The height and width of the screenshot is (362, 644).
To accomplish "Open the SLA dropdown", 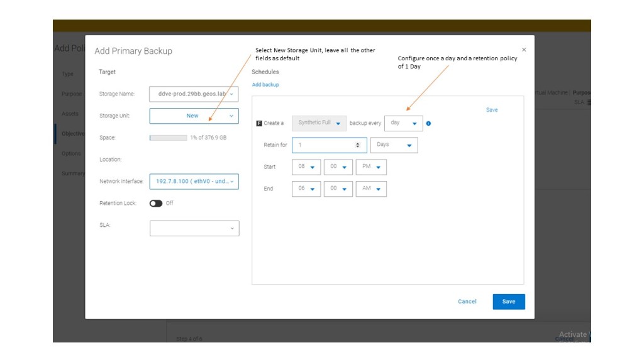I will coord(194,228).
